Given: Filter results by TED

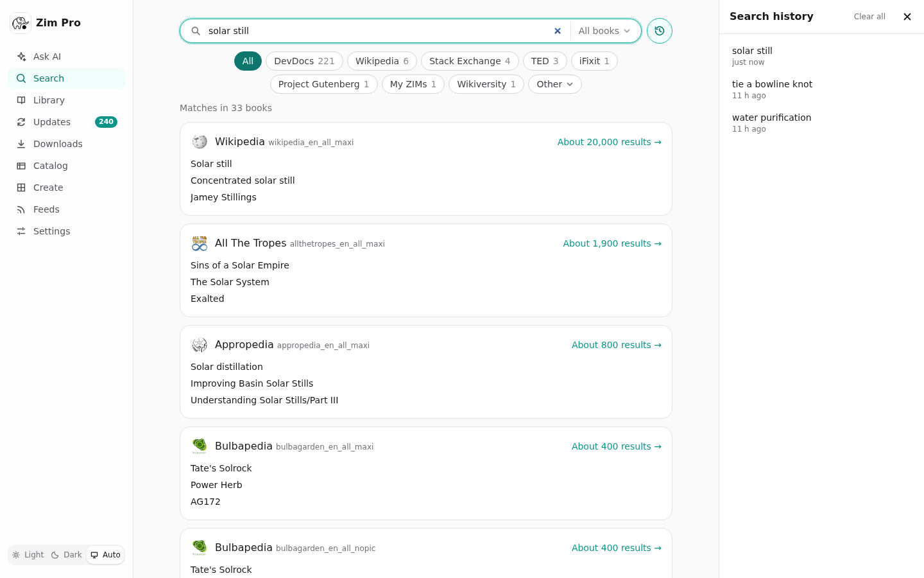Looking at the screenshot, I should click(x=545, y=61).
